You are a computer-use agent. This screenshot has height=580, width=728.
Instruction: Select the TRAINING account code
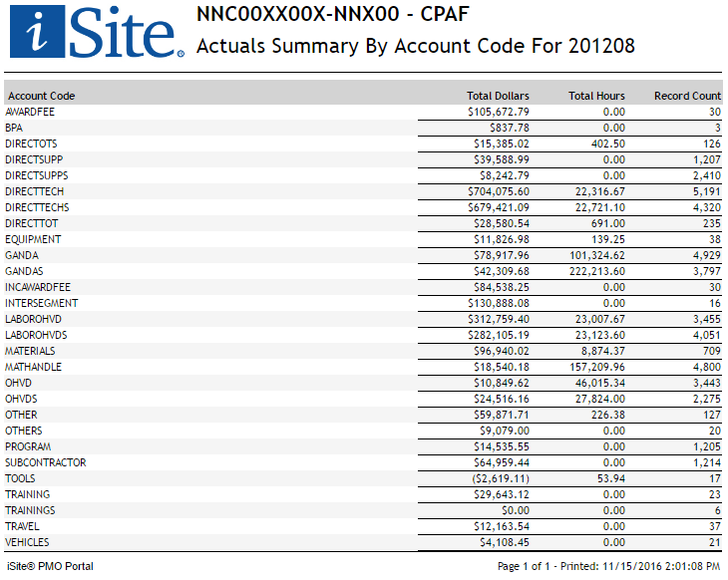(x=27, y=494)
